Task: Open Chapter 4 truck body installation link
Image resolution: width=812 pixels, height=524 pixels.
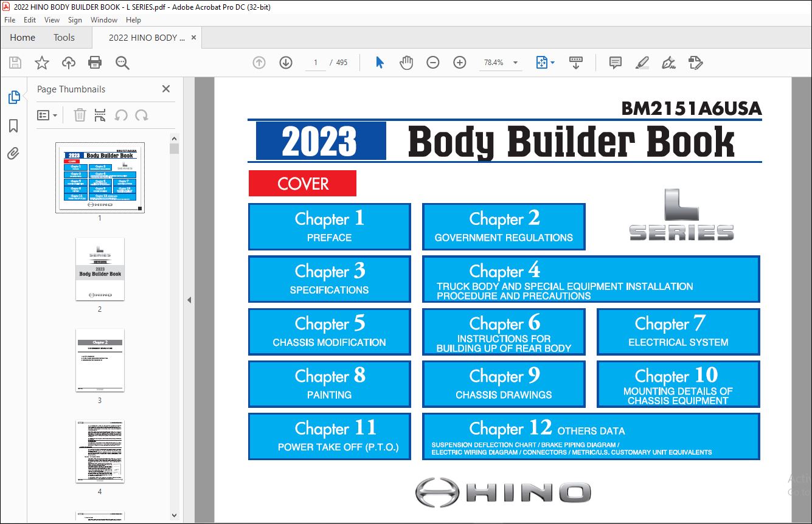Action: point(591,279)
